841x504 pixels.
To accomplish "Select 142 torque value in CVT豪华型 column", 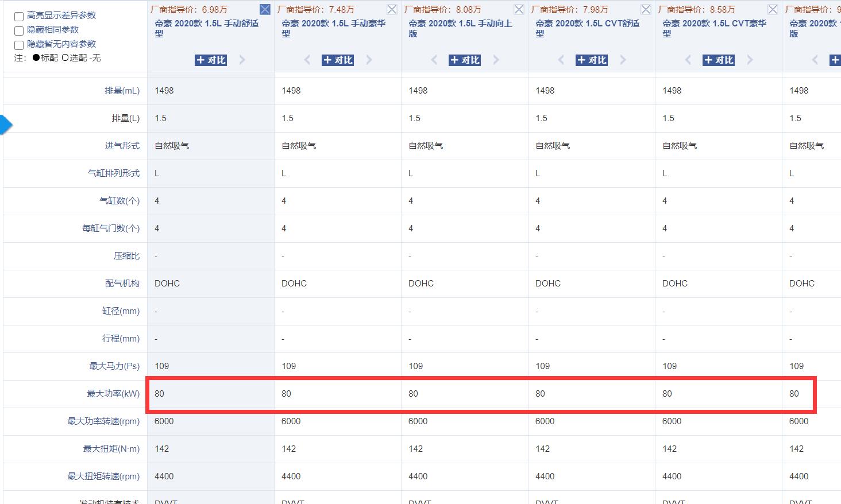I will (x=670, y=449).
